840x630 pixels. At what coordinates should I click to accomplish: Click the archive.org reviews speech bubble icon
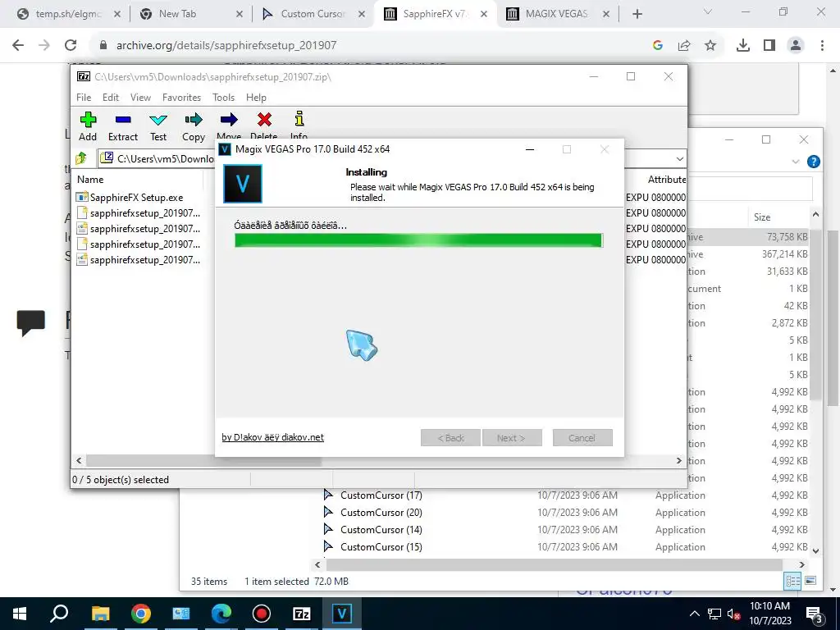pos(31,322)
